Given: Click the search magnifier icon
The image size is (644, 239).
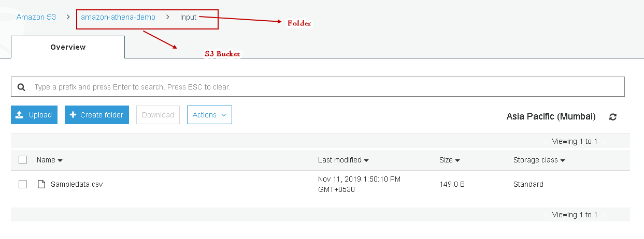Looking at the screenshot, I should tap(21, 87).
